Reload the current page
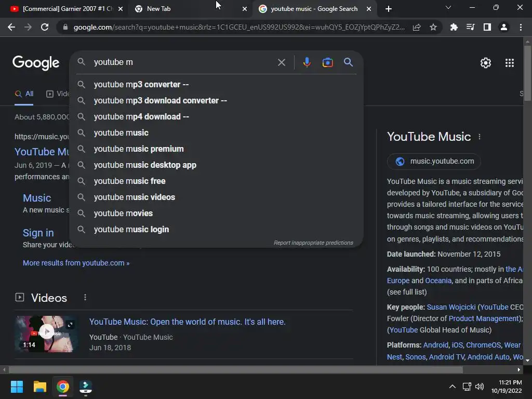 pyautogui.click(x=45, y=27)
